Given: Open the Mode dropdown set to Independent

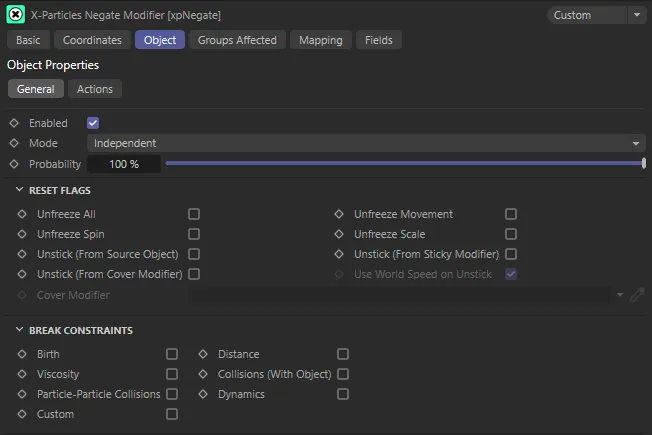Looking at the screenshot, I should (x=365, y=143).
